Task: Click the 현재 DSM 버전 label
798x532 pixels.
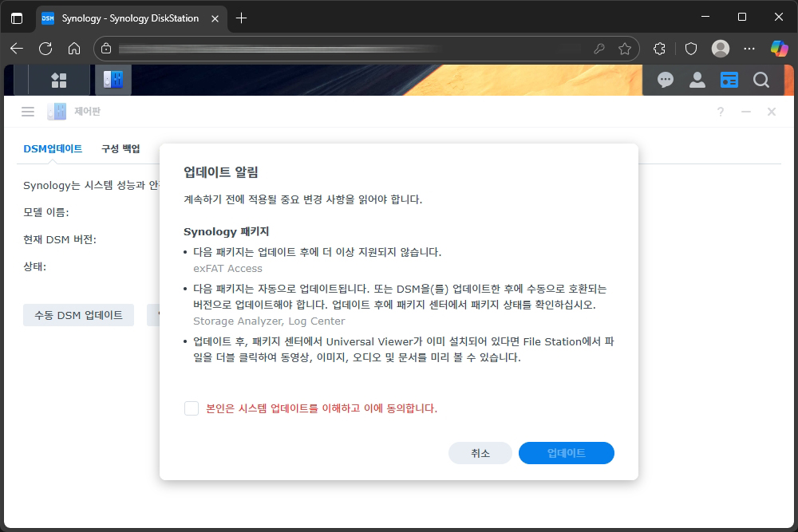Action: tap(60, 239)
